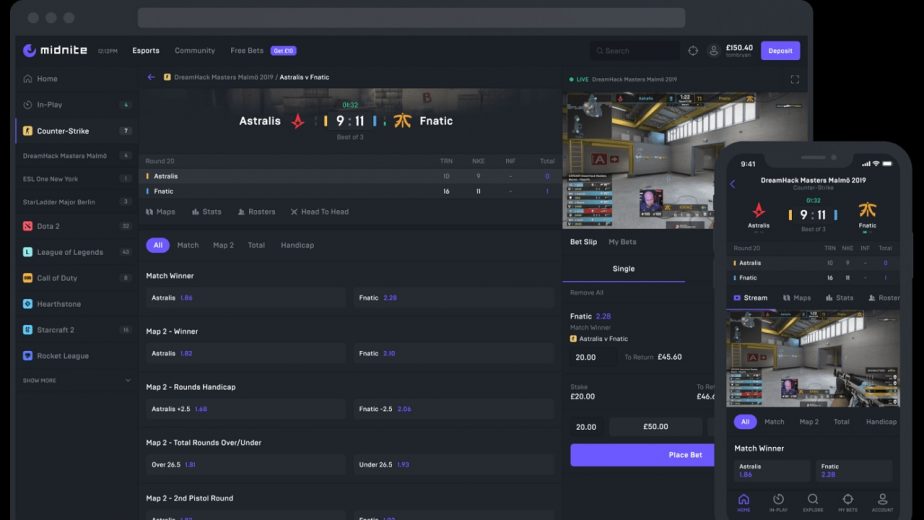This screenshot has height=520, width=924.
Task: Select the Single bet type tab
Action: pyautogui.click(x=623, y=269)
